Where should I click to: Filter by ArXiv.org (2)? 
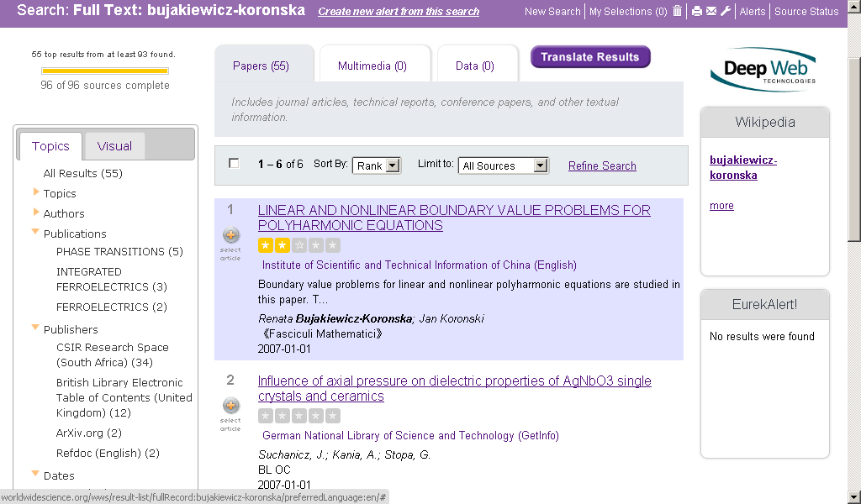pos(89,433)
